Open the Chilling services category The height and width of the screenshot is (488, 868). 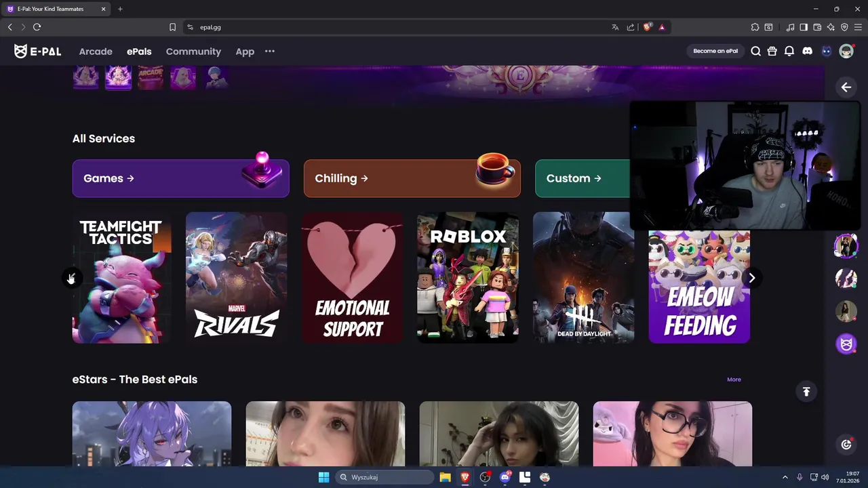(412, 178)
